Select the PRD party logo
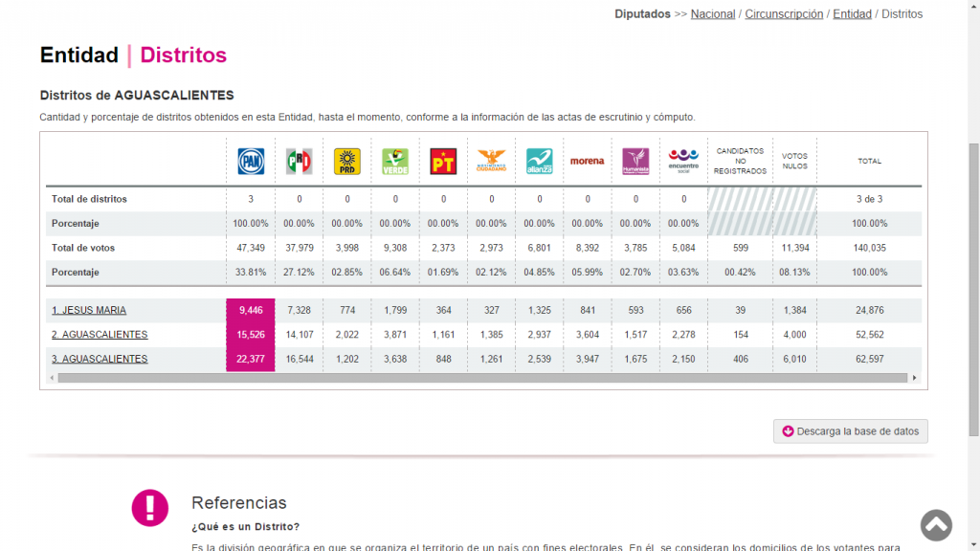The width and height of the screenshot is (980, 551). [346, 161]
